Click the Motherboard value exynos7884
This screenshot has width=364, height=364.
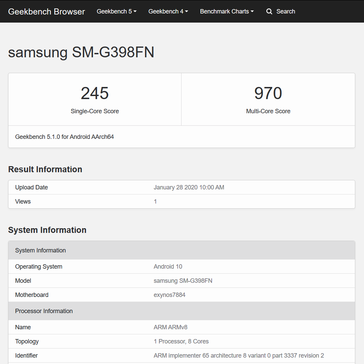tap(169, 295)
